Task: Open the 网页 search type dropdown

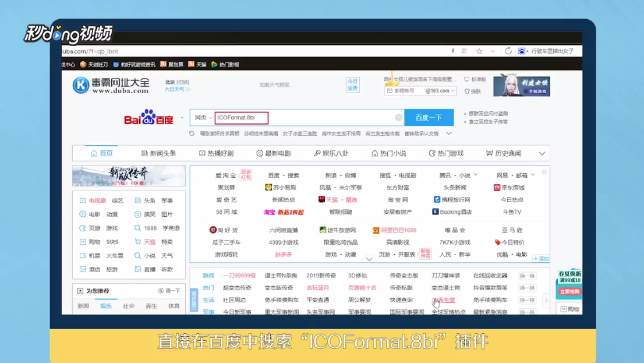Action: pyautogui.click(x=203, y=118)
